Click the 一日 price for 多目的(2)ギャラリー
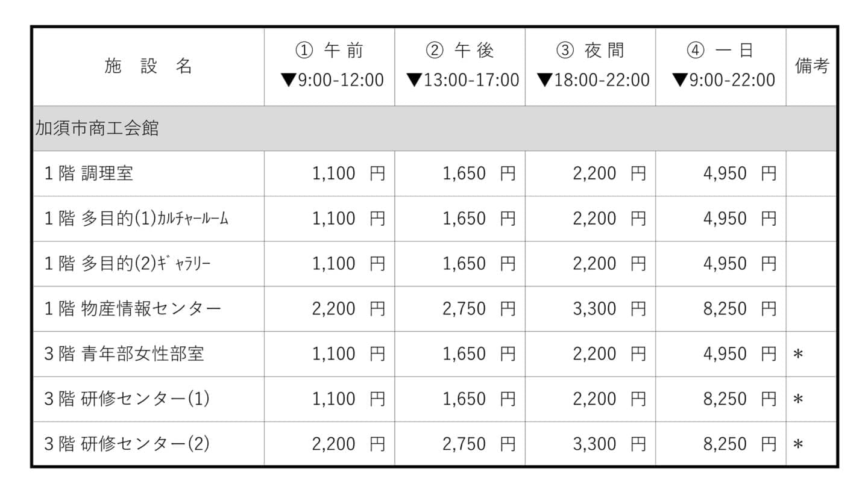The image size is (868, 495). (x=739, y=264)
